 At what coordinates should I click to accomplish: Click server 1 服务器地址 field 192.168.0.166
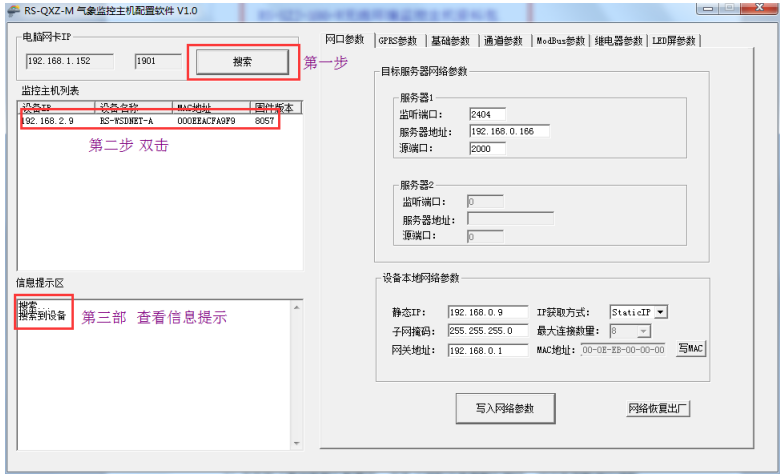[510, 131]
